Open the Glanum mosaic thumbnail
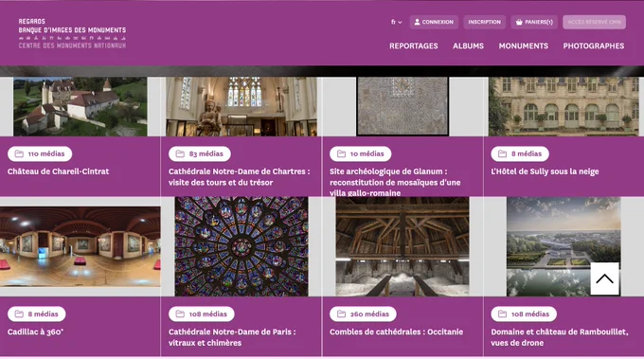The width and height of the screenshot is (644, 359). click(x=402, y=106)
